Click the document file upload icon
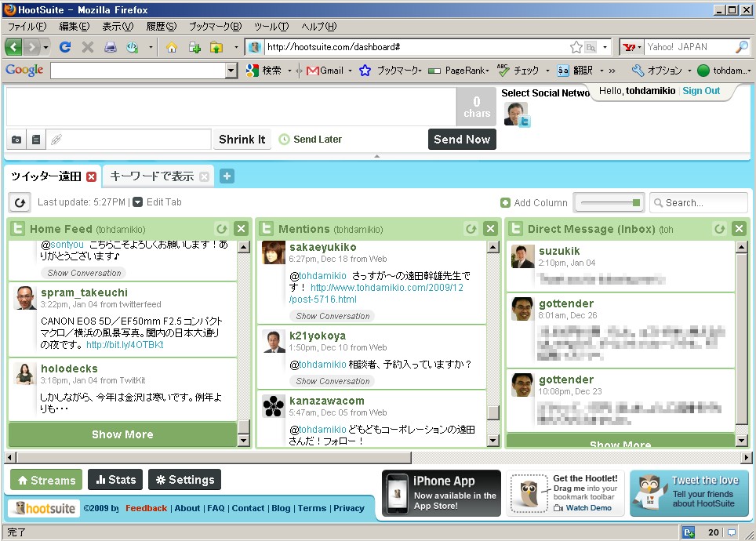Viewport: 756px width, 541px height. tap(35, 140)
